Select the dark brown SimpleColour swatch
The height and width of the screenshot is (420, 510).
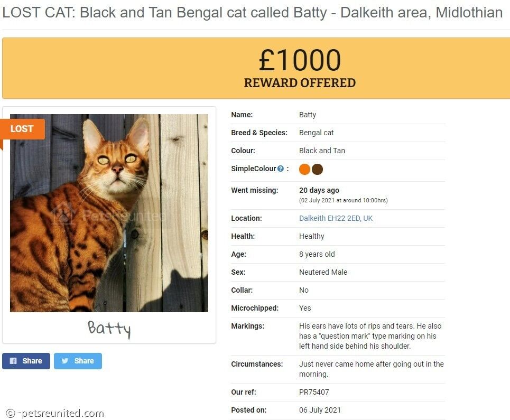coord(318,170)
